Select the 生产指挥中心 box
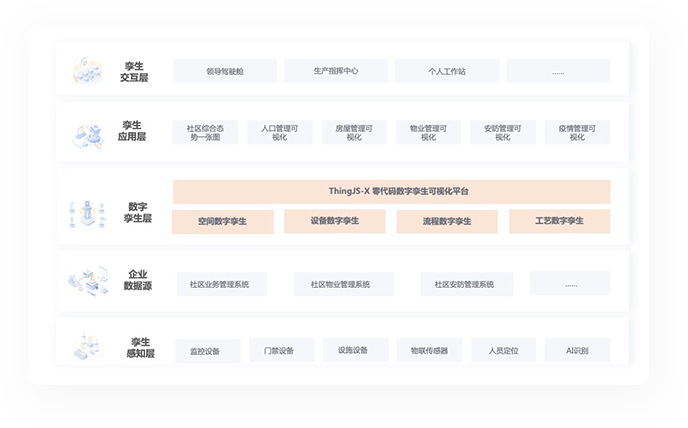This screenshot has width=688, height=428. click(x=336, y=71)
